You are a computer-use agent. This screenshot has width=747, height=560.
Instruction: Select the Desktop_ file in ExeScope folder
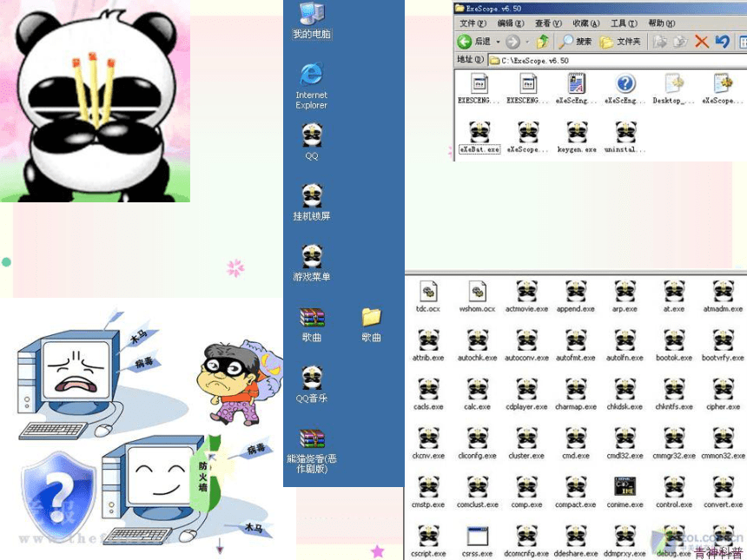(x=674, y=89)
